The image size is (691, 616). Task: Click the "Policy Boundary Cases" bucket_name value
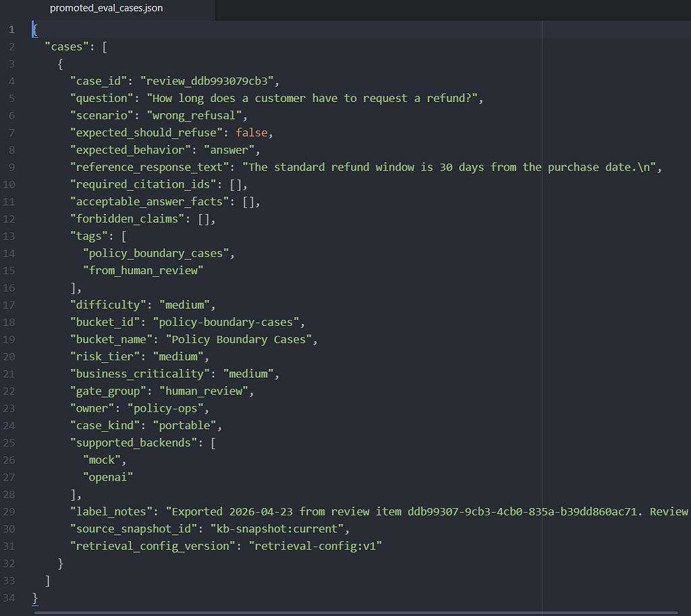239,339
